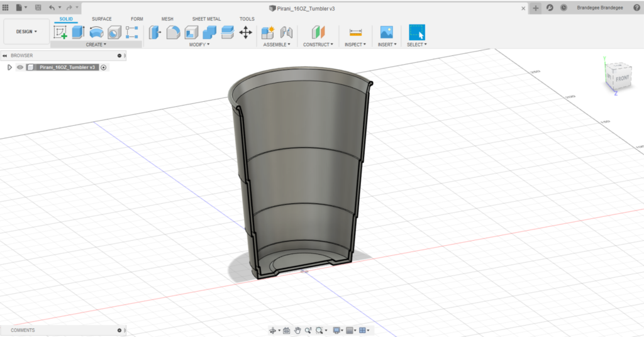This screenshot has height=337, width=644.
Task: Open the CREATE menu dropdown
Action: pos(96,45)
